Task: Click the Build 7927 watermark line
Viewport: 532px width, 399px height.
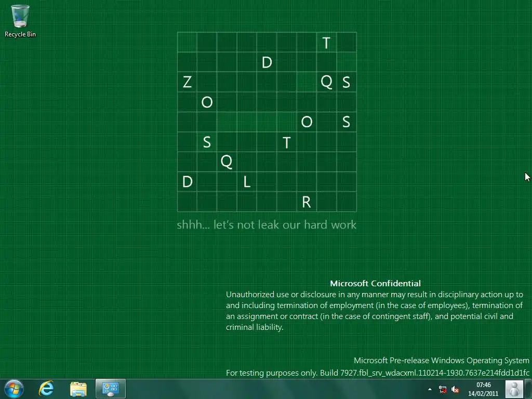Action: (x=378, y=373)
